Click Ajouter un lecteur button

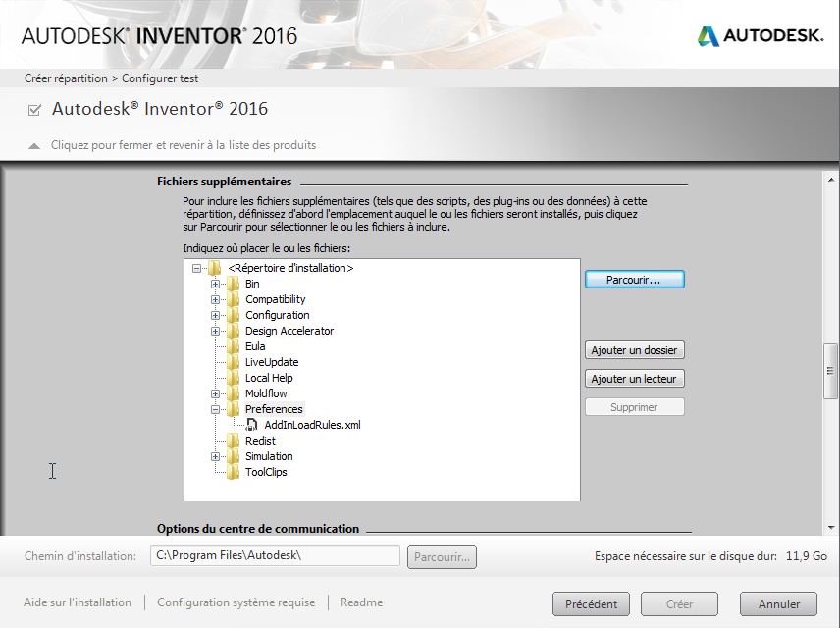click(634, 379)
